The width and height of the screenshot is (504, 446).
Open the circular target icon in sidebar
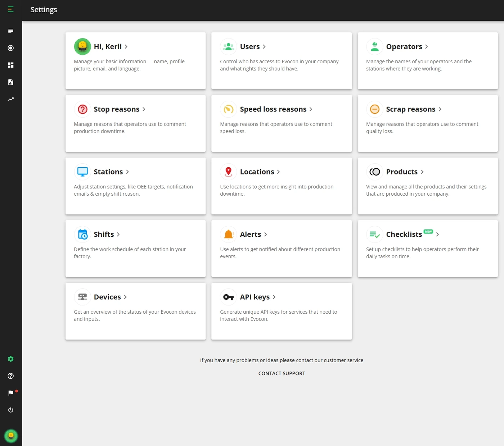coord(11,48)
